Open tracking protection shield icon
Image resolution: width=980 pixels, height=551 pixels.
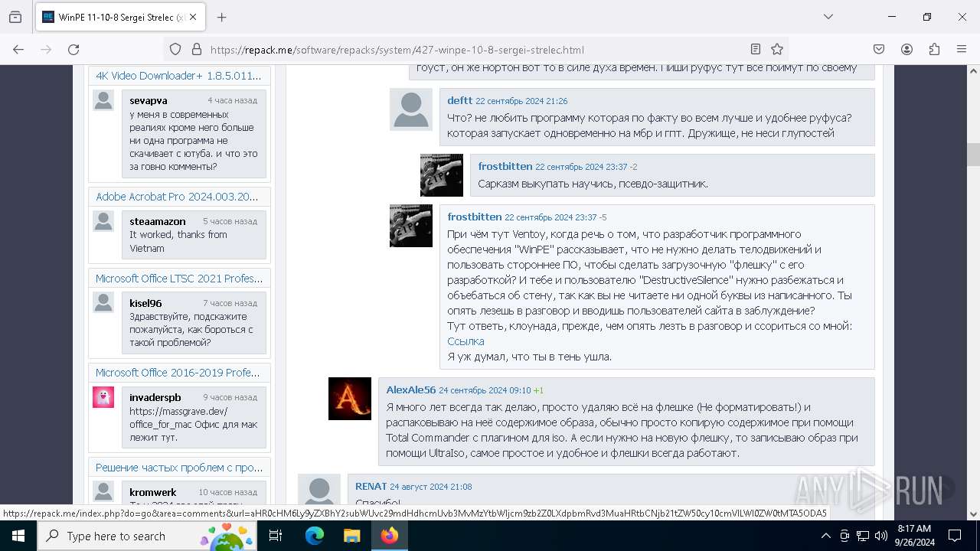click(x=175, y=49)
